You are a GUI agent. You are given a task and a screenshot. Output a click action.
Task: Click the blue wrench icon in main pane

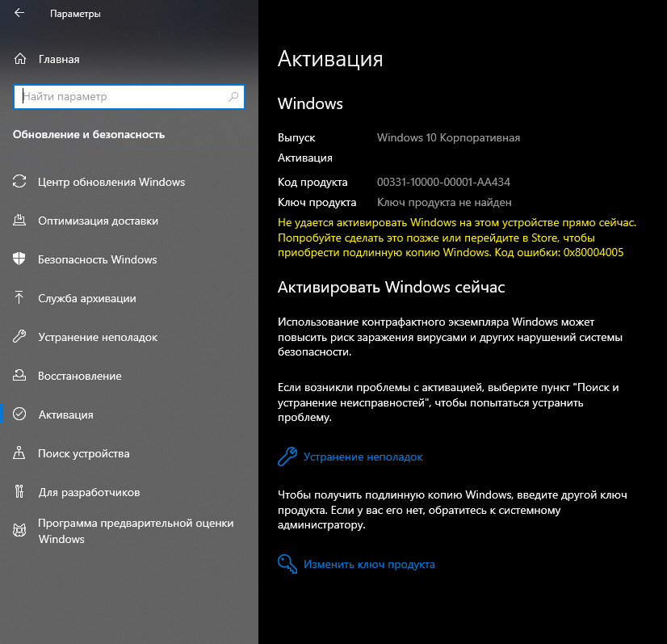(x=287, y=457)
